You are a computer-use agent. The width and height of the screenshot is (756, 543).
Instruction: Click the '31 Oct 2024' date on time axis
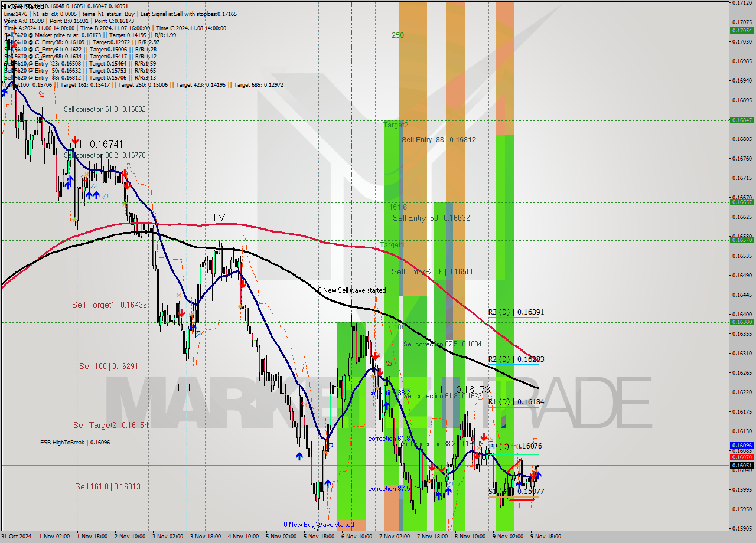point(17,537)
